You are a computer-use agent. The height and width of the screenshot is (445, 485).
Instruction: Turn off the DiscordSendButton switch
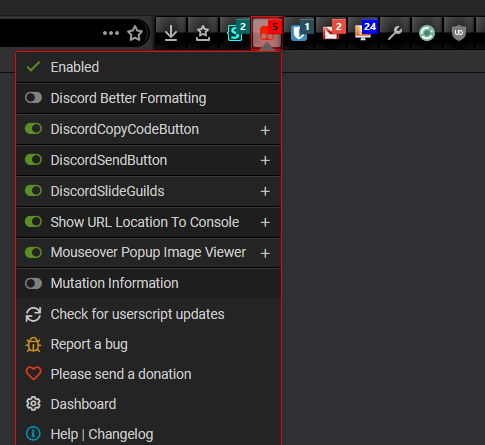[33, 160]
